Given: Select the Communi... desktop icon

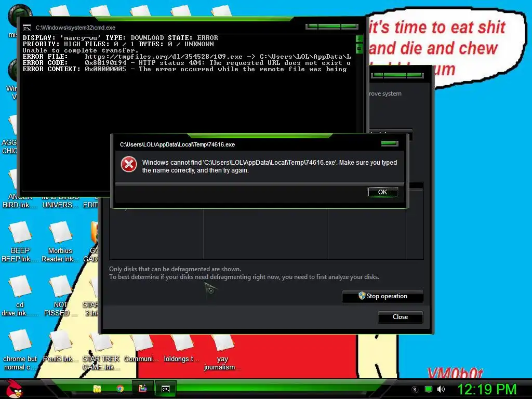Looking at the screenshot, I should 141,348.
